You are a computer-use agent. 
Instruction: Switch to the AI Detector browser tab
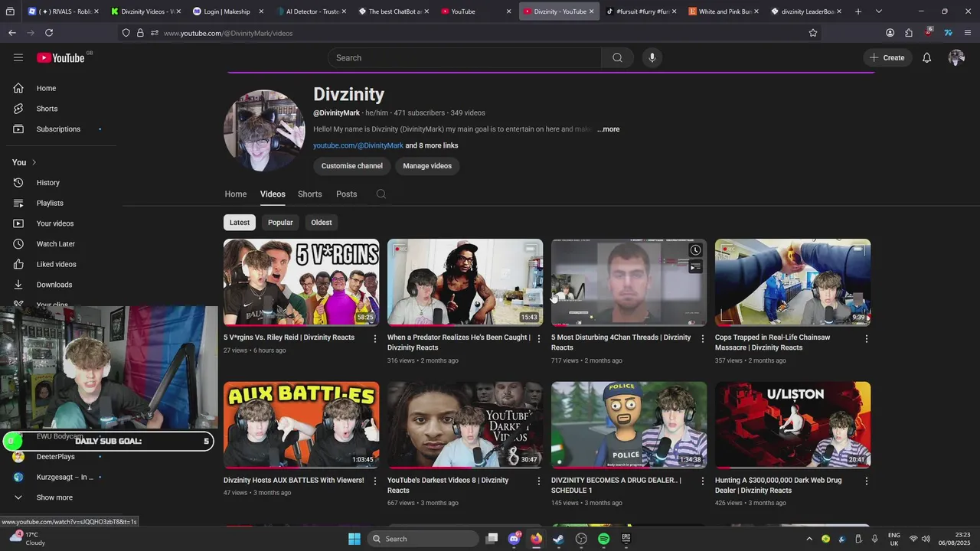pyautogui.click(x=311, y=11)
